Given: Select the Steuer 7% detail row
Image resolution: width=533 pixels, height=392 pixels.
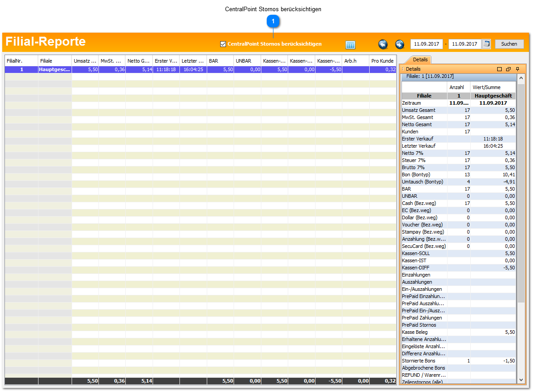Looking at the screenshot, I should [x=459, y=160].
